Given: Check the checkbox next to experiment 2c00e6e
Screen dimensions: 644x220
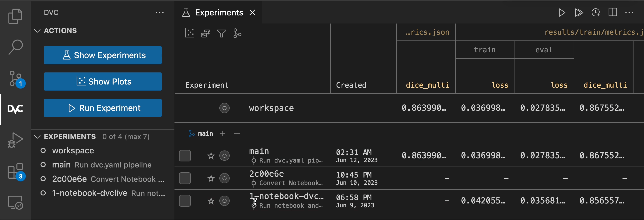Looking at the screenshot, I should point(185,178).
